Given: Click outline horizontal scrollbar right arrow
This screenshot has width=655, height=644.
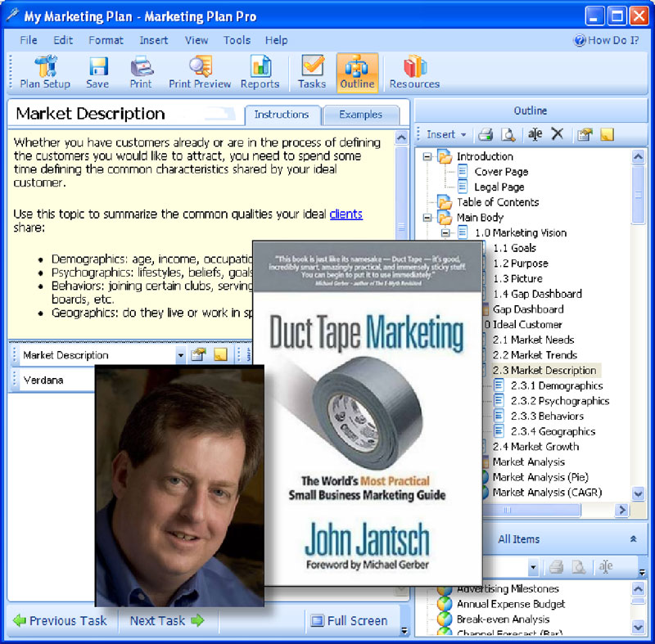Looking at the screenshot, I should tap(622, 510).
